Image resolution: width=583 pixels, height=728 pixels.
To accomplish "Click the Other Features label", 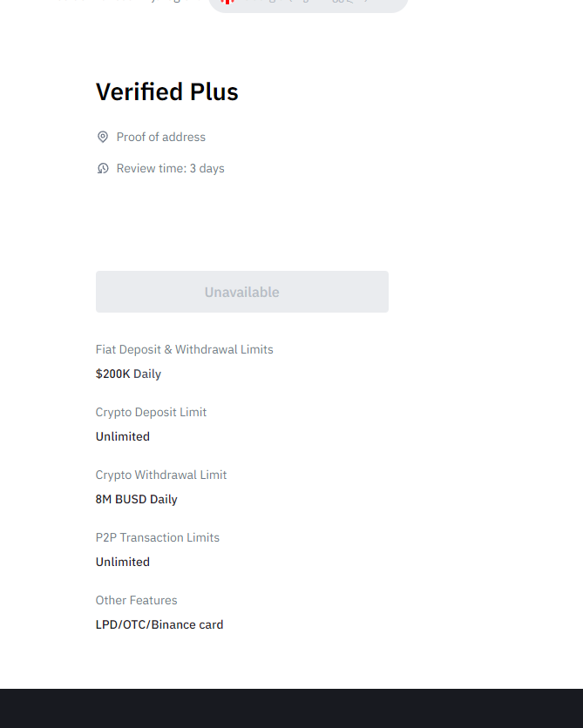I will point(136,600).
